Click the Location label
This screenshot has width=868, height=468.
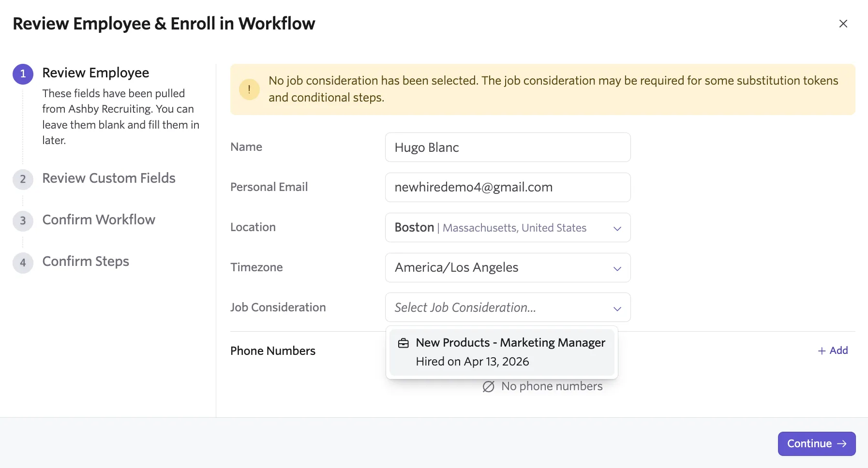pyautogui.click(x=253, y=227)
